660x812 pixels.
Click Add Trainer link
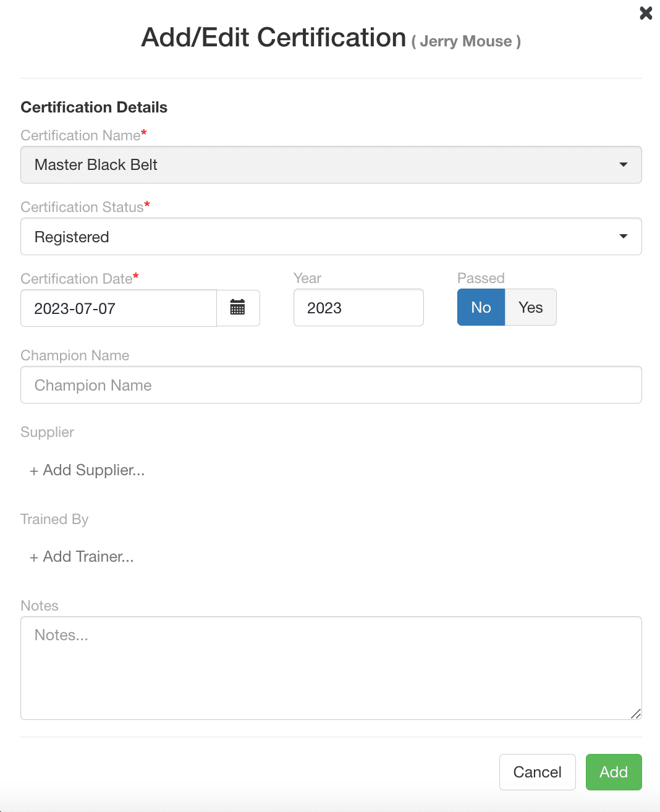click(x=82, y=557)
